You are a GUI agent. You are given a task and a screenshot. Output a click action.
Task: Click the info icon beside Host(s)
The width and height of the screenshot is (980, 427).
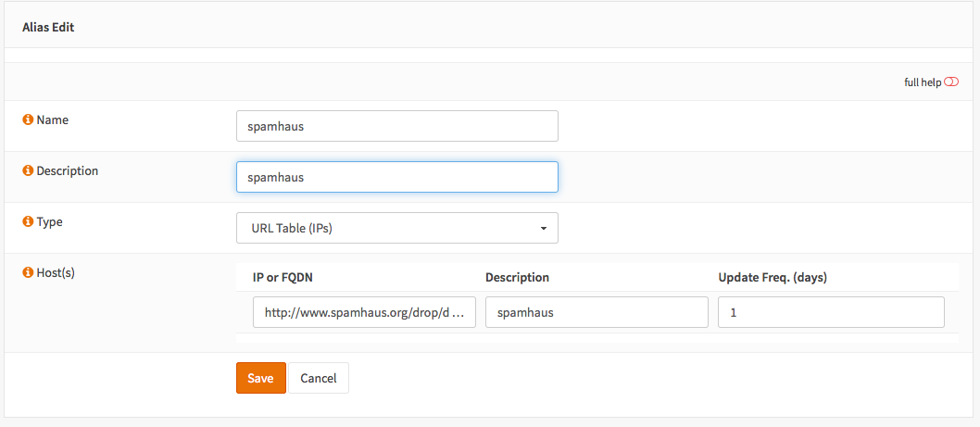[x=28, y=273]
